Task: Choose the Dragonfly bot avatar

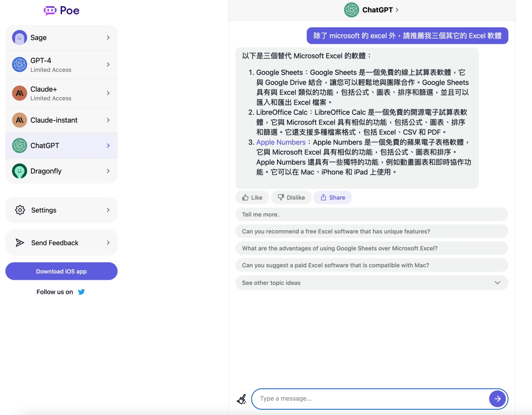Action: pyautogui.click(x=20, y=171)
